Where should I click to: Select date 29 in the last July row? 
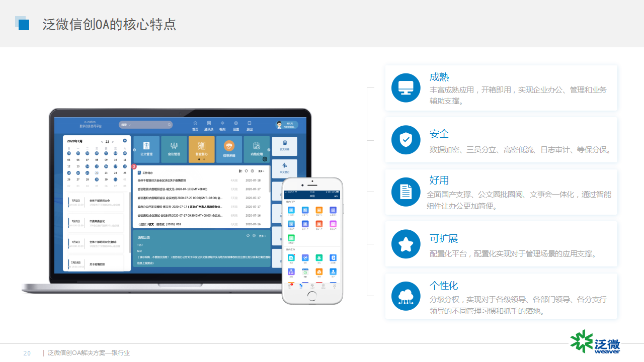coord(97,179)
